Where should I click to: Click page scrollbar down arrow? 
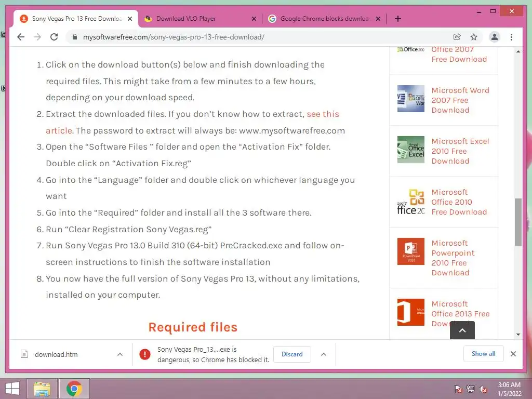tap(518, 335)
